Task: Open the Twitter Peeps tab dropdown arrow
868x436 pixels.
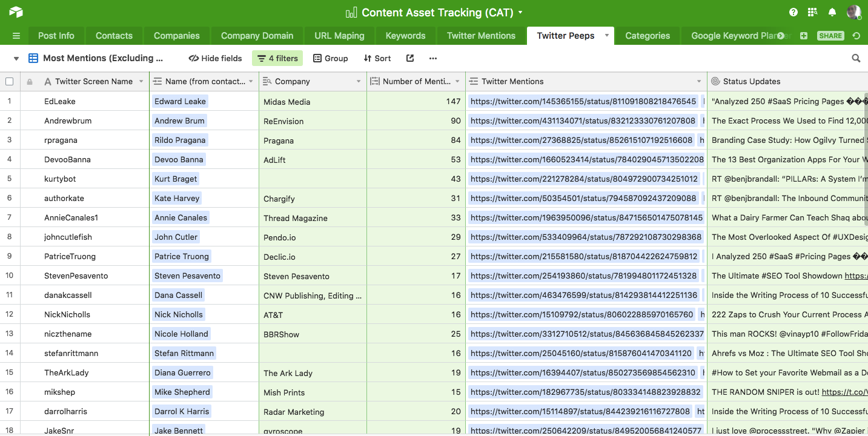Action: coord(606,35)
